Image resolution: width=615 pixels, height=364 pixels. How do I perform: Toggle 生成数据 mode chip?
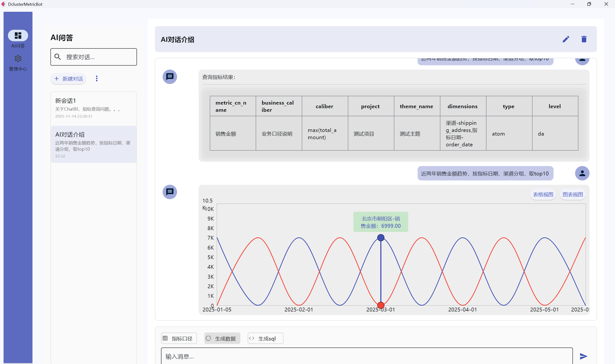click(x=222, y=338)
